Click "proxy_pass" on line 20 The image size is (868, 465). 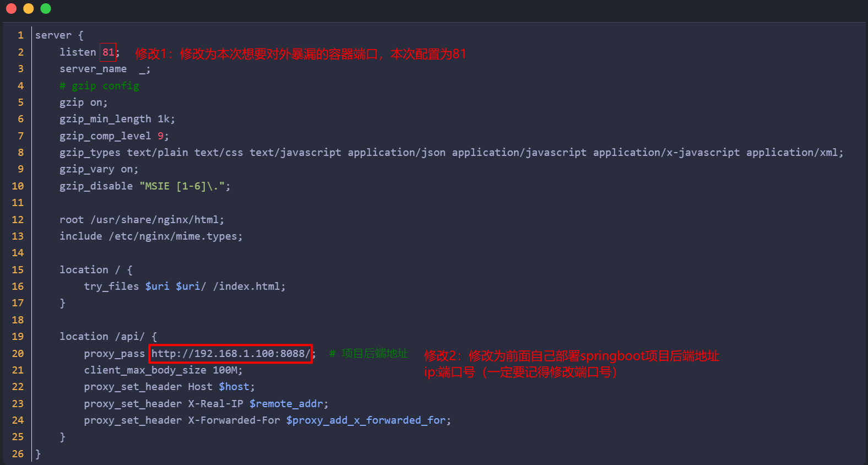pyautogui.click(x=114, y=354)
